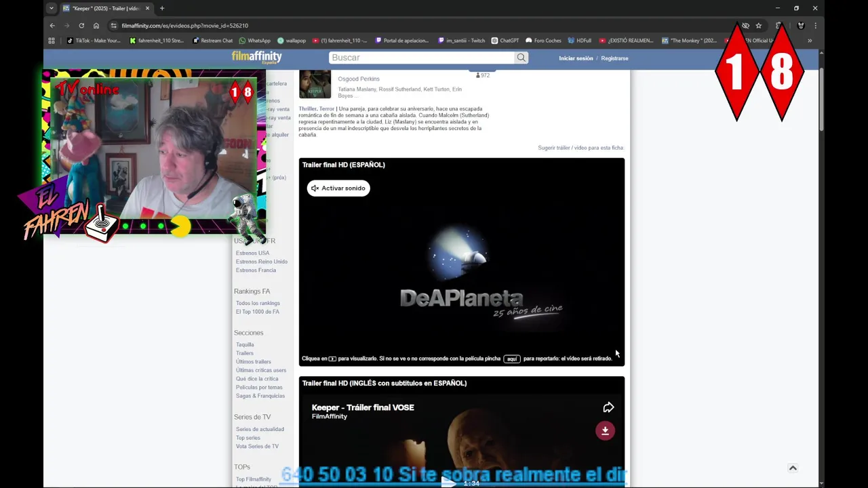Open the im_santiii Twitch bookmark
Viewport: 868px width, 488px height.
[462, 41]
